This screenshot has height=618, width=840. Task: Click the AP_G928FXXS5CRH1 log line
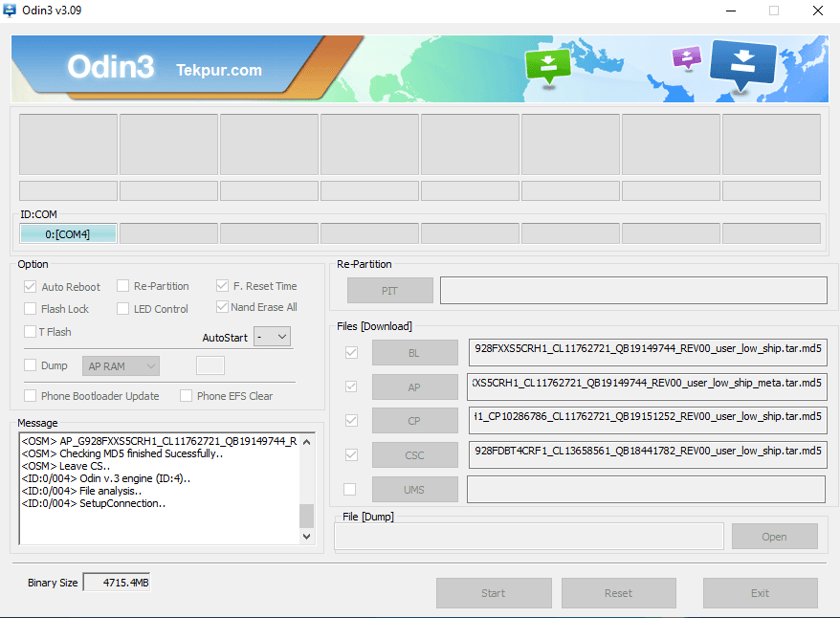click(159, 441)
